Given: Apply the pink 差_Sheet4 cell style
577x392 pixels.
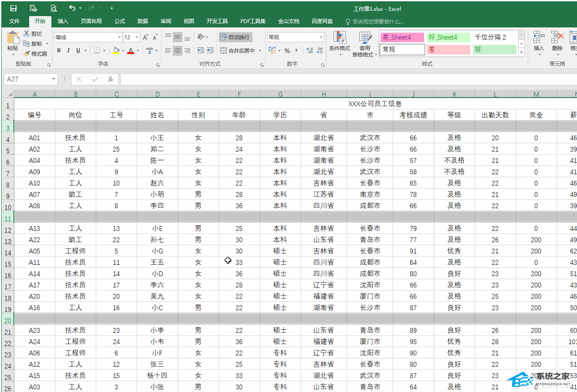Looking at the screenshot, I should (402, 37).
